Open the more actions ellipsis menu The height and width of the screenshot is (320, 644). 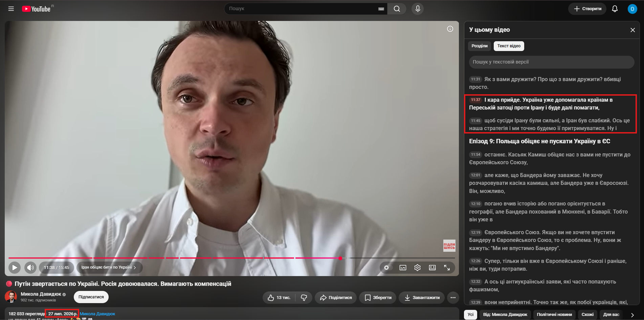[453, 298]
